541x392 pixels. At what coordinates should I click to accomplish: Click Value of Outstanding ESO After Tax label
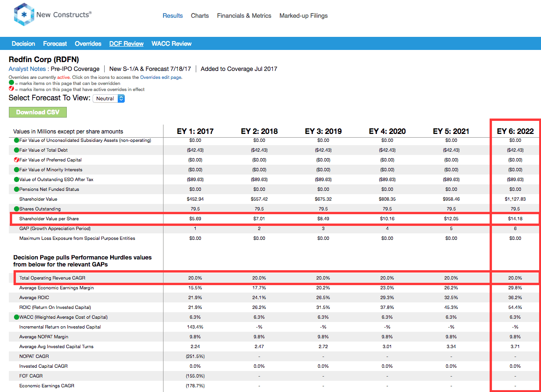[x=56, y=179]
